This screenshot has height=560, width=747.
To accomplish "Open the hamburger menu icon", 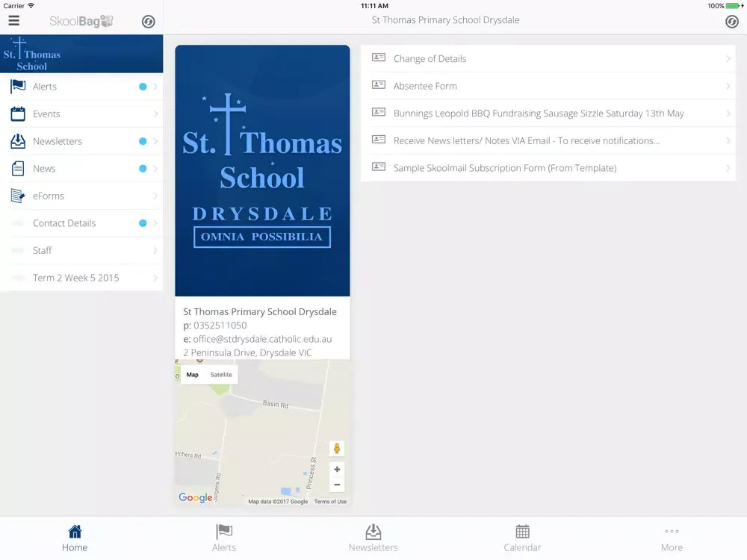I will [13, 20].
